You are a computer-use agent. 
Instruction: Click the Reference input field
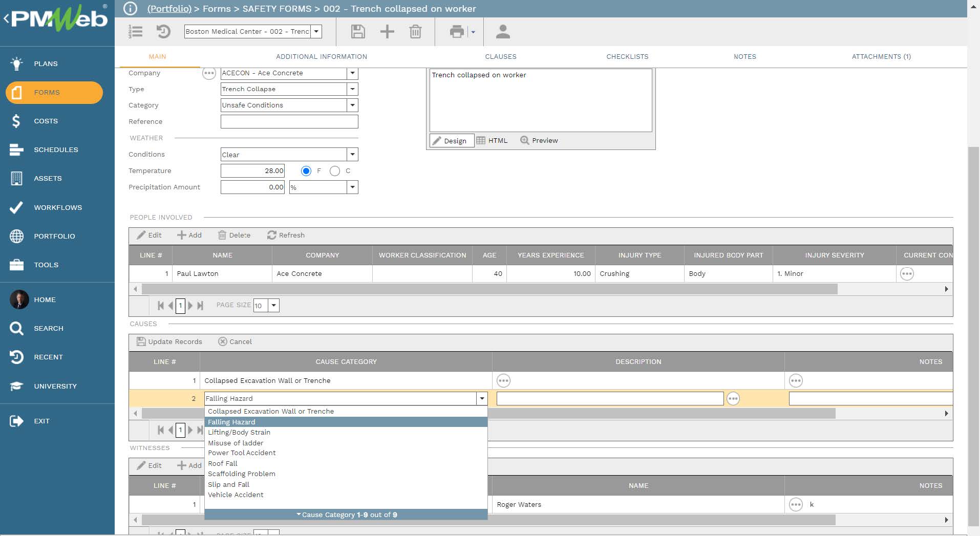289,122
